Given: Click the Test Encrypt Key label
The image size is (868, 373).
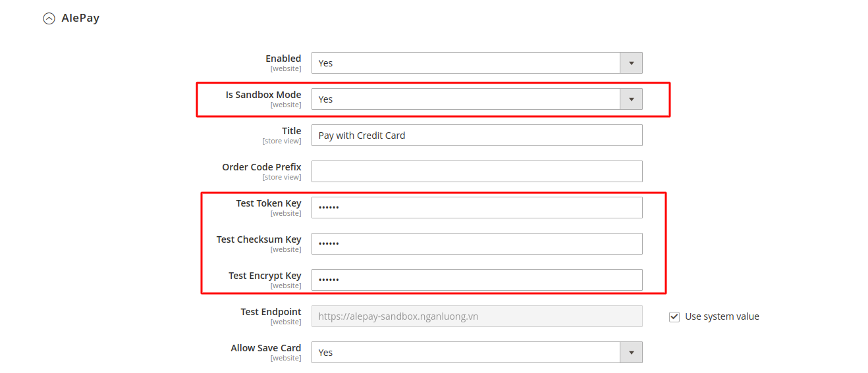Looking at the screenshot, I should click(x=265, y=276).
